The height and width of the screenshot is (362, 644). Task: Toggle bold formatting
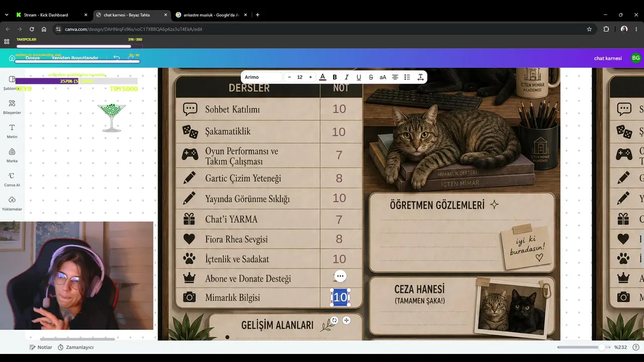[335, 77]
